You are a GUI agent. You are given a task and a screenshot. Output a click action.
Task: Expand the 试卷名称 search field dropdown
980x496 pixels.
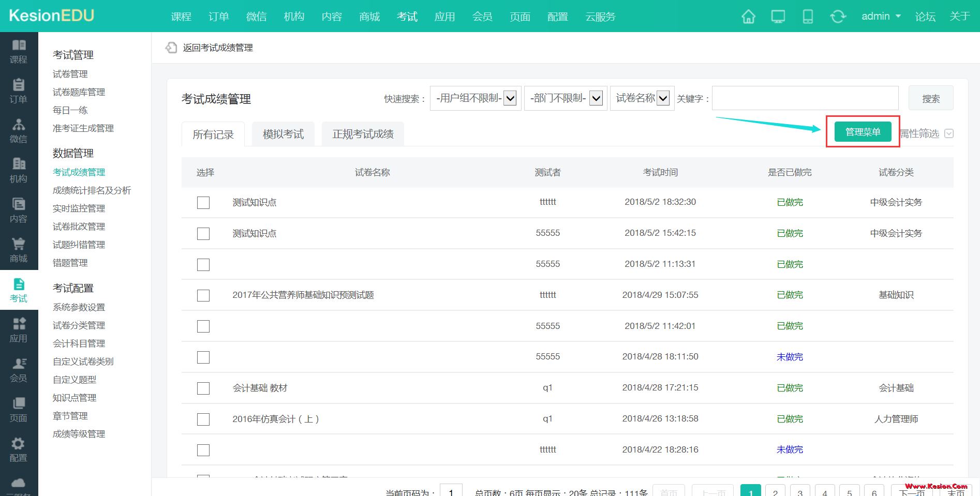point(642,98)
